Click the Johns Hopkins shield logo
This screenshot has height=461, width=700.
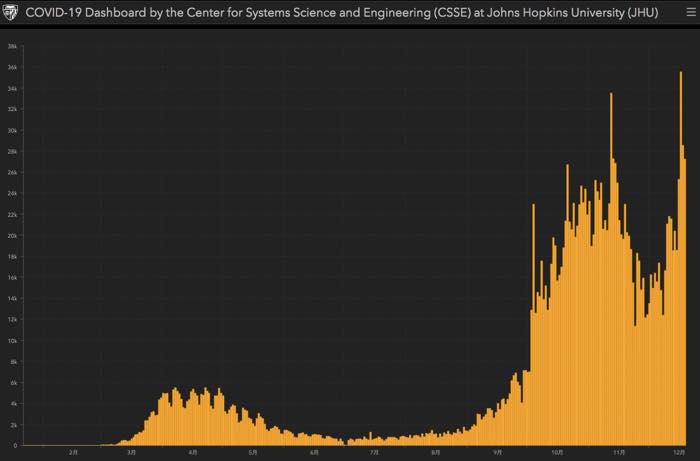pos(10,12)
